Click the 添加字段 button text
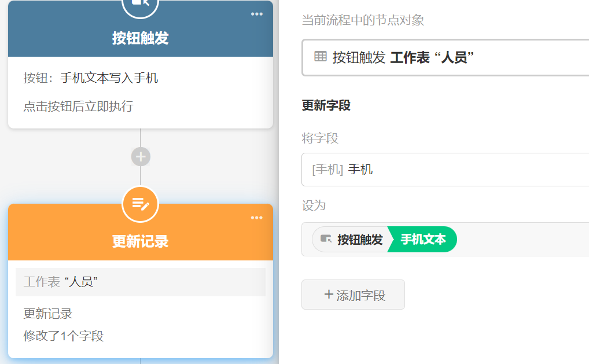 (360, 295)
